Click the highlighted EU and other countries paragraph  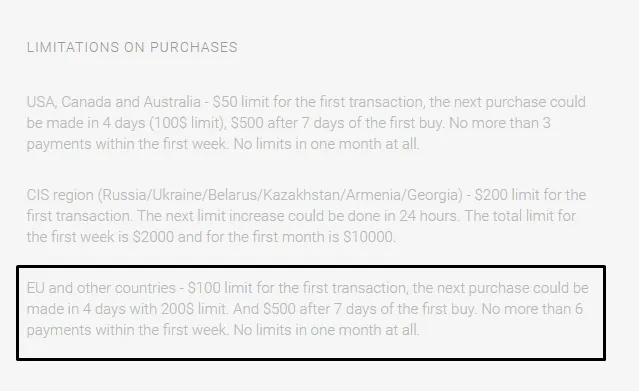(x=308, y=309)
